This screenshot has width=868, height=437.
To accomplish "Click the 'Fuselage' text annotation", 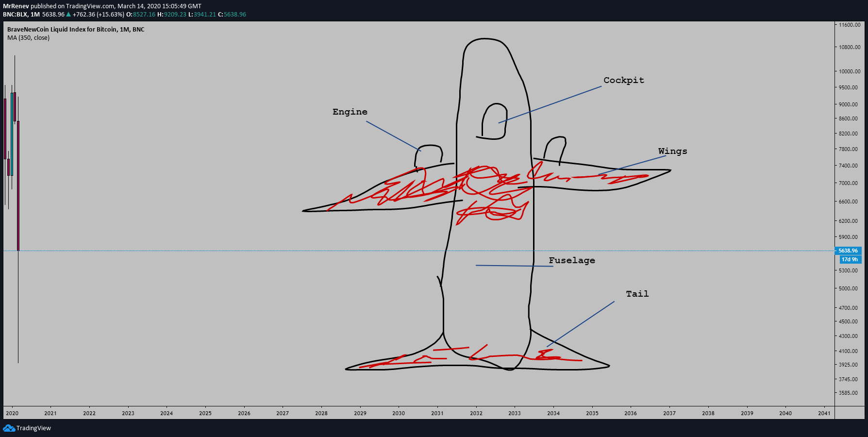I will click(572, 260).
